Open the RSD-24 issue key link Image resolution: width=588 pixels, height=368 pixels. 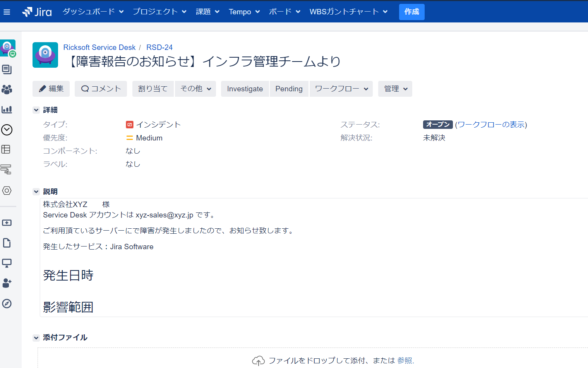(x=159, y=47)
